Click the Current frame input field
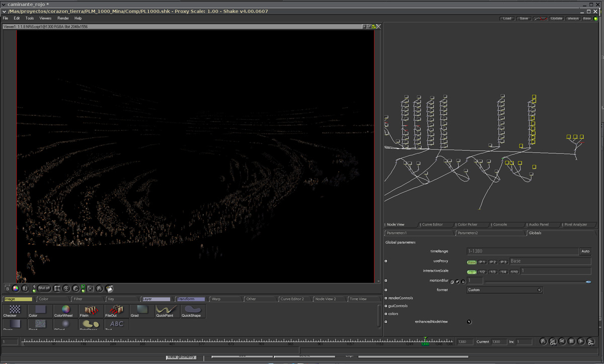 [x=499, y=342]
